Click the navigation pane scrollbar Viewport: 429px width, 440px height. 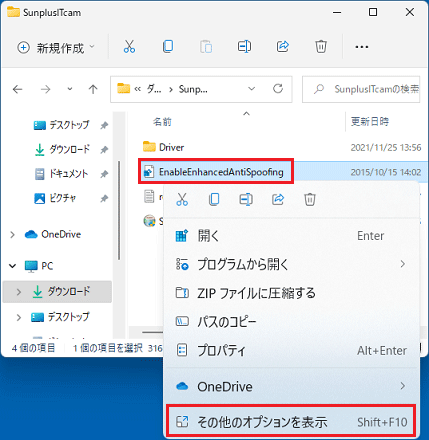[119, 210]
